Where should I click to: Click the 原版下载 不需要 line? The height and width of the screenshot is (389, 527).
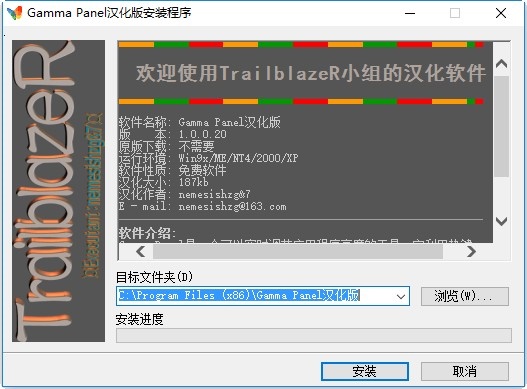click(166, 146)
